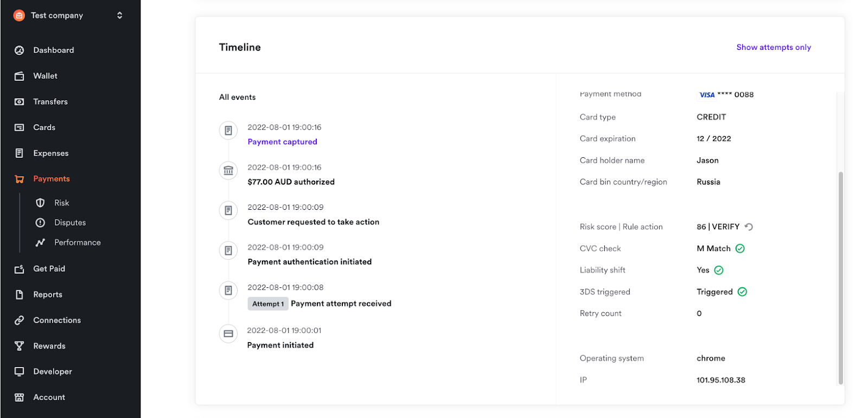Click the Payment initiated card icon marker
Viewport: 868px width, 418px height.
point(228,333)
